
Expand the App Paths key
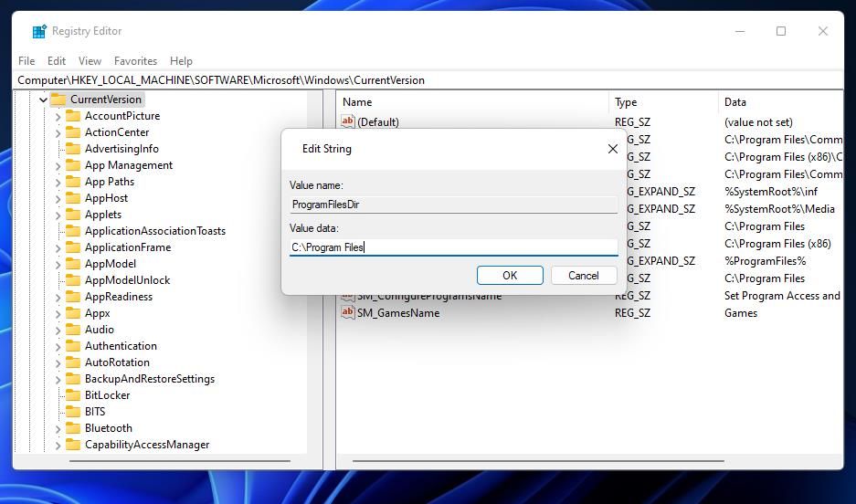coord(58,183)
